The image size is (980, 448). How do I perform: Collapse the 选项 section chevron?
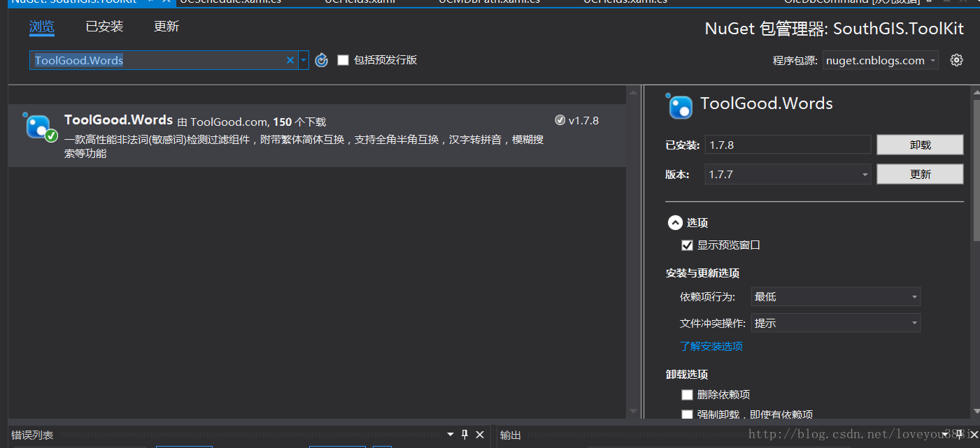[x=675, y=222]
